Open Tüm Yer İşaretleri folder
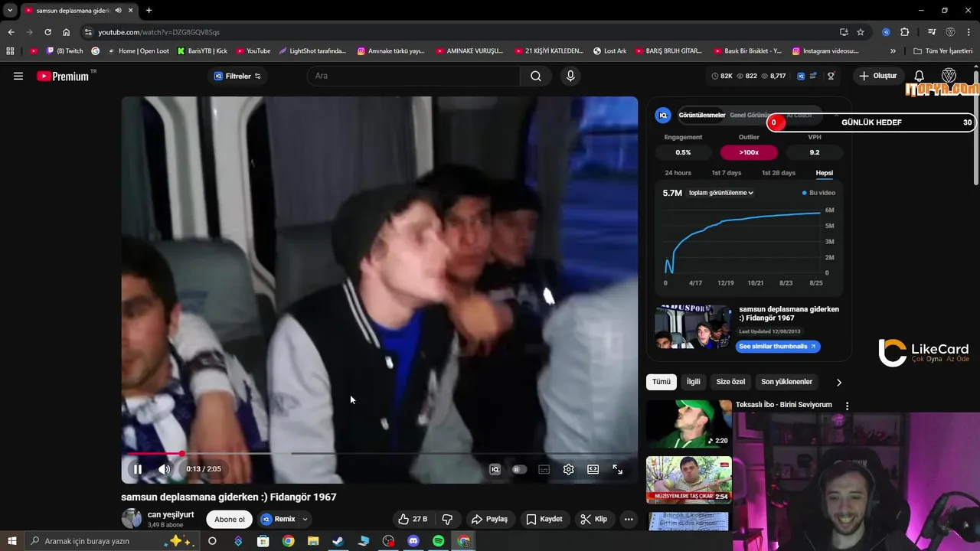The height and width of the screenshot is (551, 980). point(943,51)
